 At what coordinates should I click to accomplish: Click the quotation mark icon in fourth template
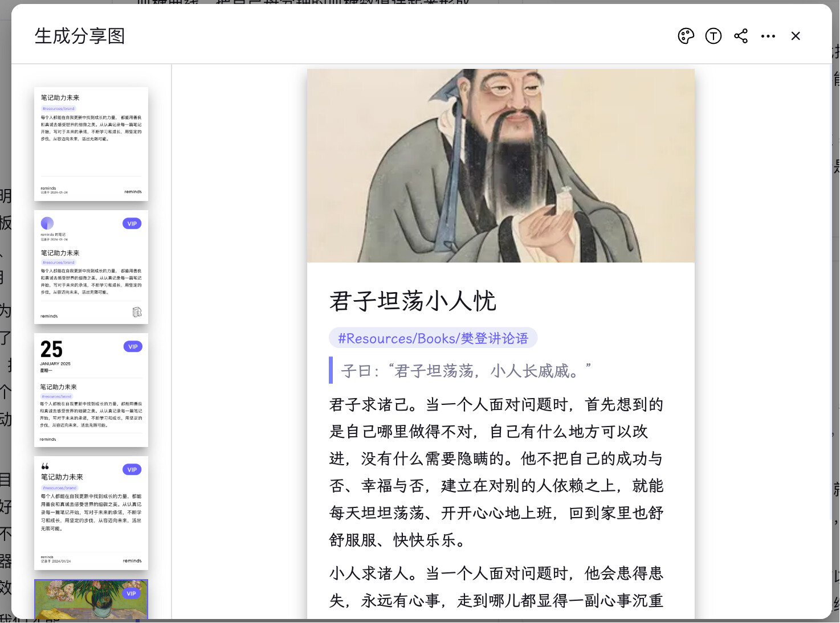[45, 466]
